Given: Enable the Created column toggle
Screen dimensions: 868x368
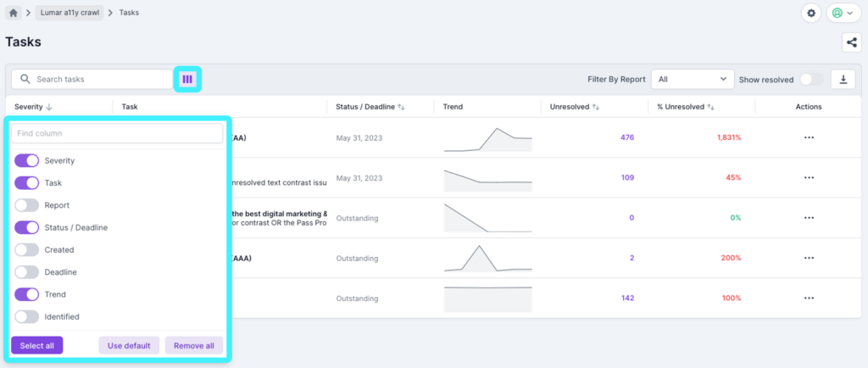Looking at the screenshot, I should tap(26, 249).
